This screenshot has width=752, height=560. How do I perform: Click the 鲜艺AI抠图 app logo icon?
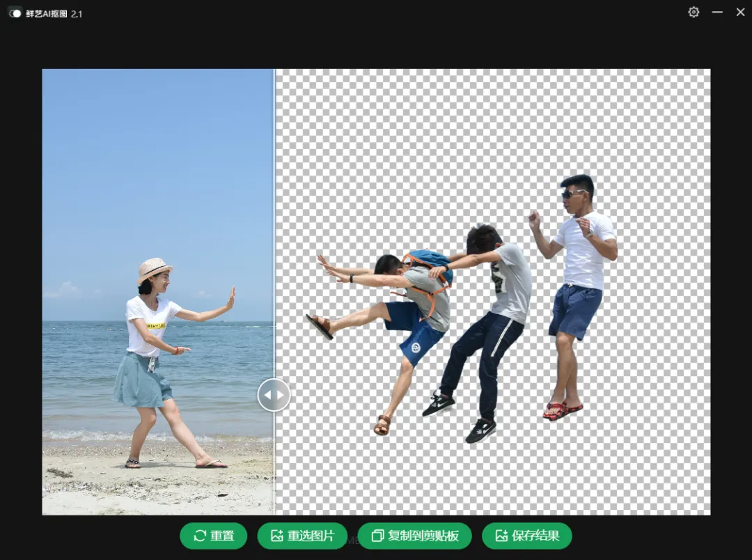pos(15,13)
